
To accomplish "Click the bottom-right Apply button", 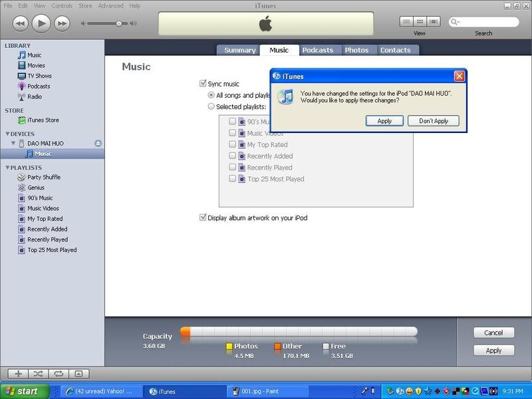I will 493,350.
